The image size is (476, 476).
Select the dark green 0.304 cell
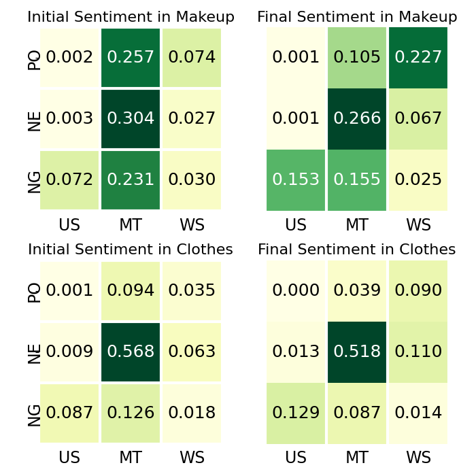click(x=131, y=119)
